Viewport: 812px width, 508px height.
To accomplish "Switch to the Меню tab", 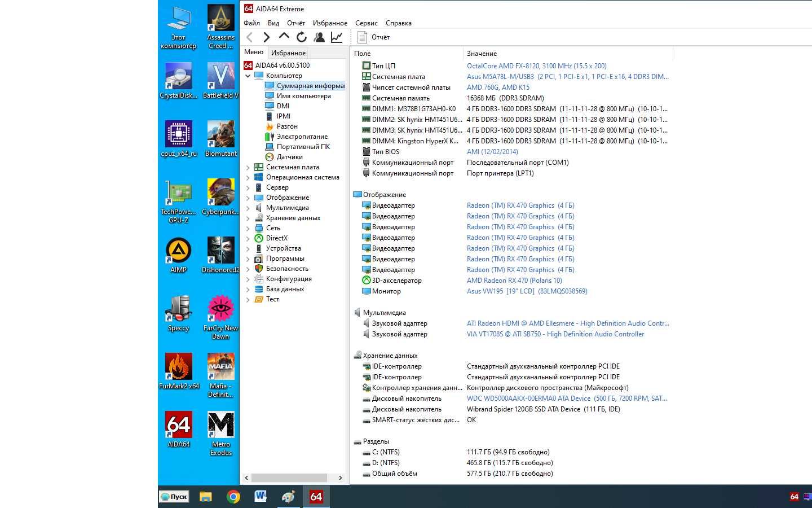I will coord(254,52).
